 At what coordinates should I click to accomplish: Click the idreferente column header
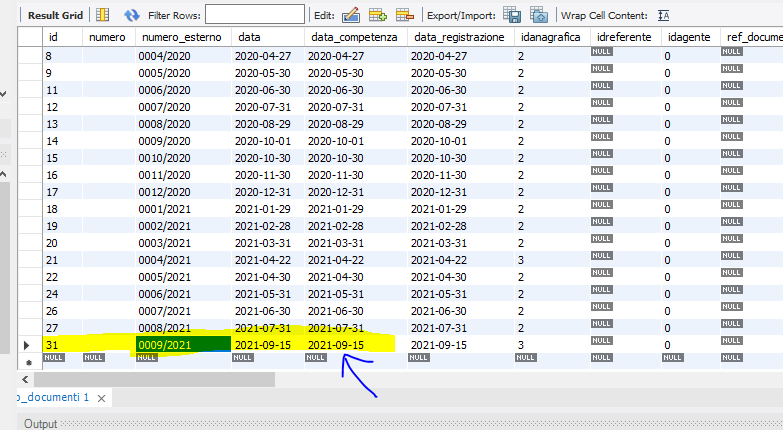click(625, 37)
